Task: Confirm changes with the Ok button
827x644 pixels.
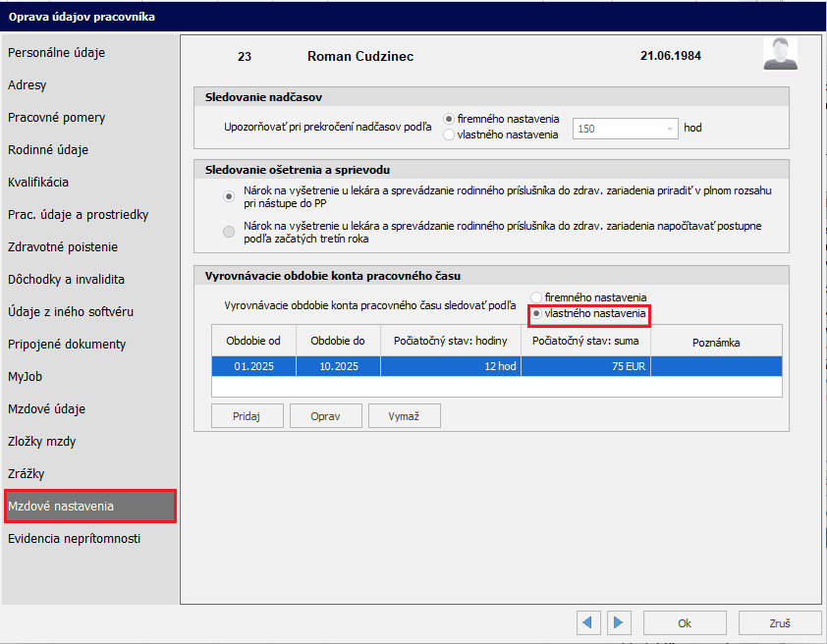Action: (685, 623)
